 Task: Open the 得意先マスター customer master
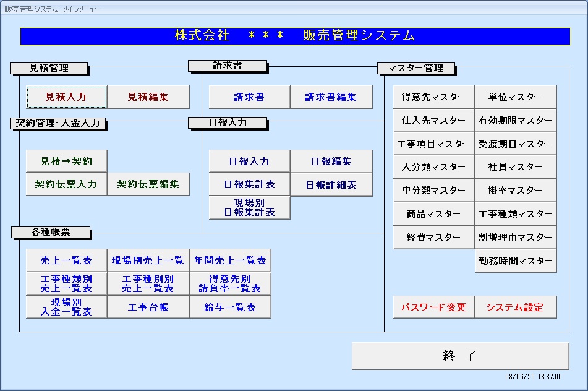click(x=433, y=97)
